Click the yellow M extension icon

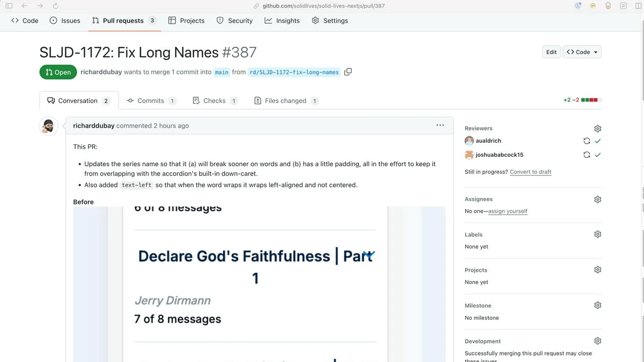click(593, 6)
